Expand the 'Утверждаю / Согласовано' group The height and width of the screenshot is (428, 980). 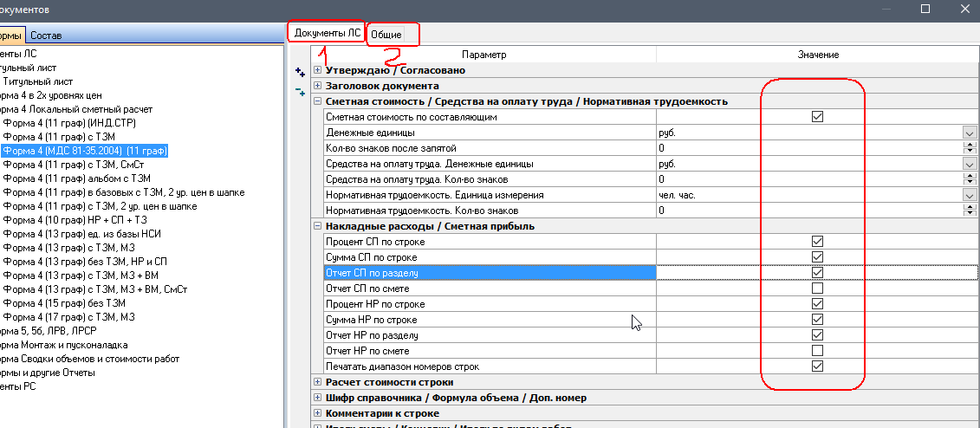tap(317, 70)
